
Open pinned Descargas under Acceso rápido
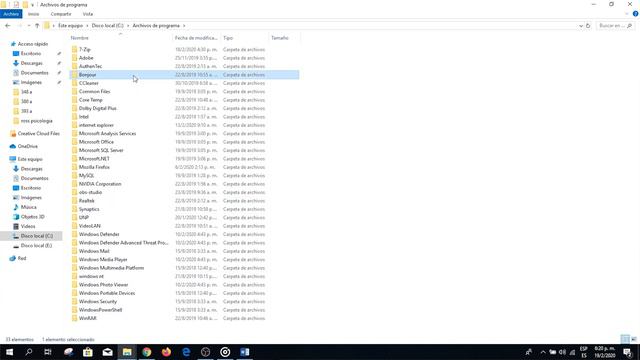(31, 63)
